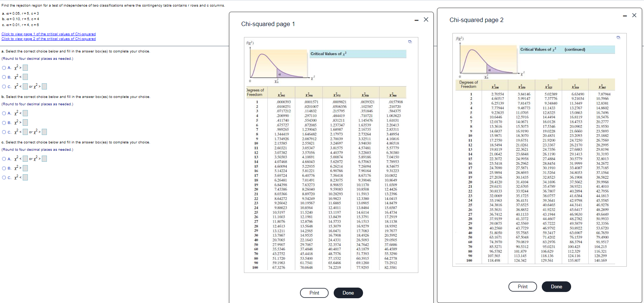Click Print in Chi-squared page 2 dialog

[523, 286]
